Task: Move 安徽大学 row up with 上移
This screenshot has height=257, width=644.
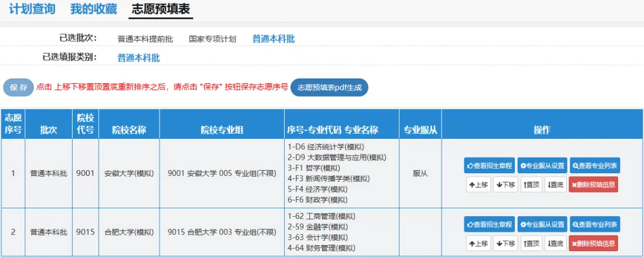Action: [479, 184]
